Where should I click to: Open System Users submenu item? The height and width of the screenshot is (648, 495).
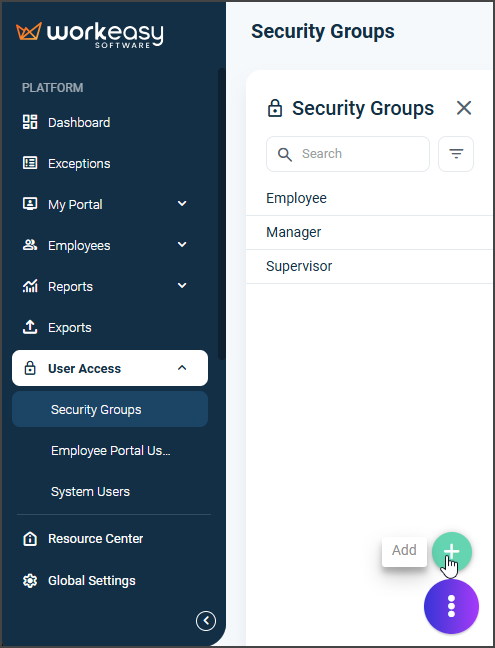click(110, 491)
